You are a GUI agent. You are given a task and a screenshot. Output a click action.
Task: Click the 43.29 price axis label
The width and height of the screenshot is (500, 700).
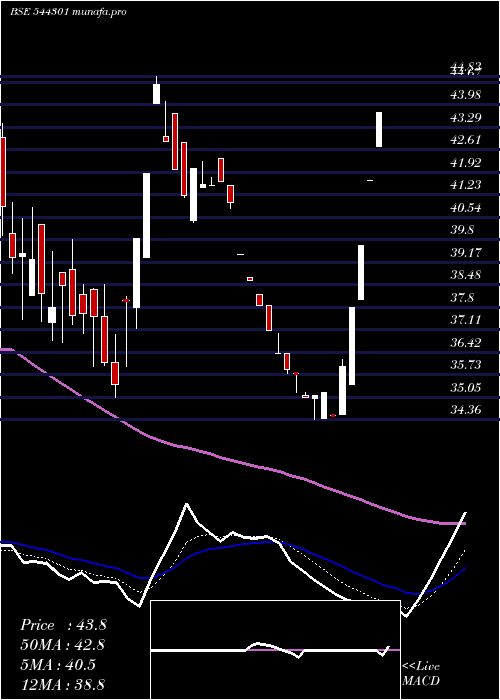466,118
